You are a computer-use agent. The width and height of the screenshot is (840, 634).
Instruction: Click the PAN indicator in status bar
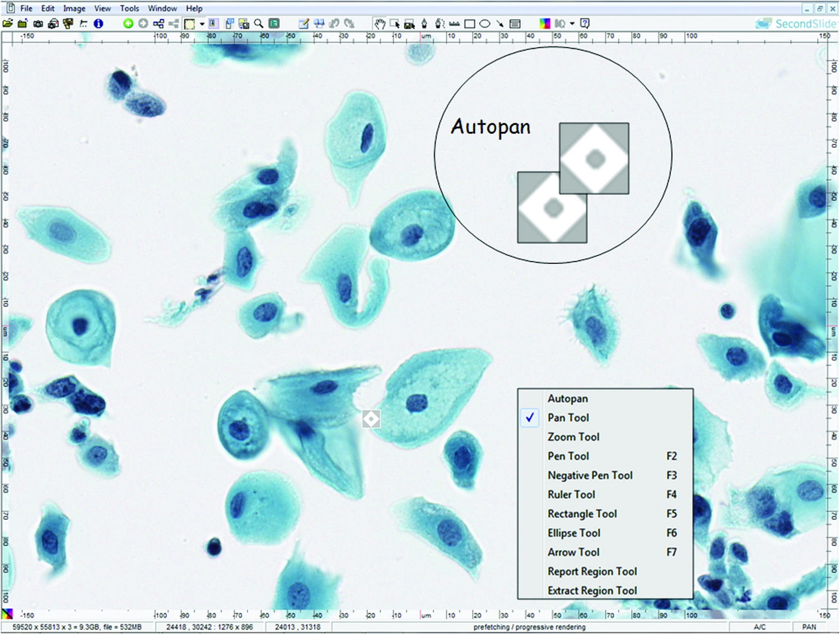click(x=809, y=627)
